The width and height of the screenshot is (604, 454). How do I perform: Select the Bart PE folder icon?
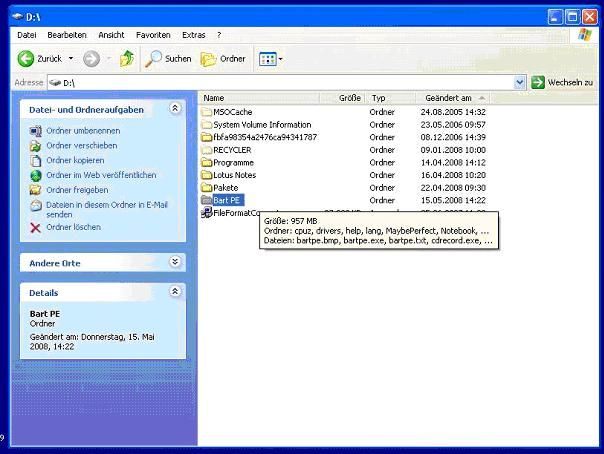coord(207,200)
